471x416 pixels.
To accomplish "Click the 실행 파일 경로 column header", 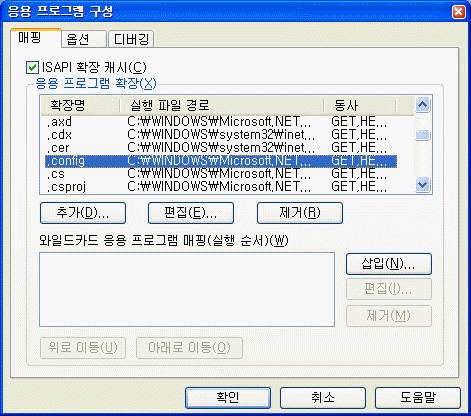I will (x=222, y=106).
